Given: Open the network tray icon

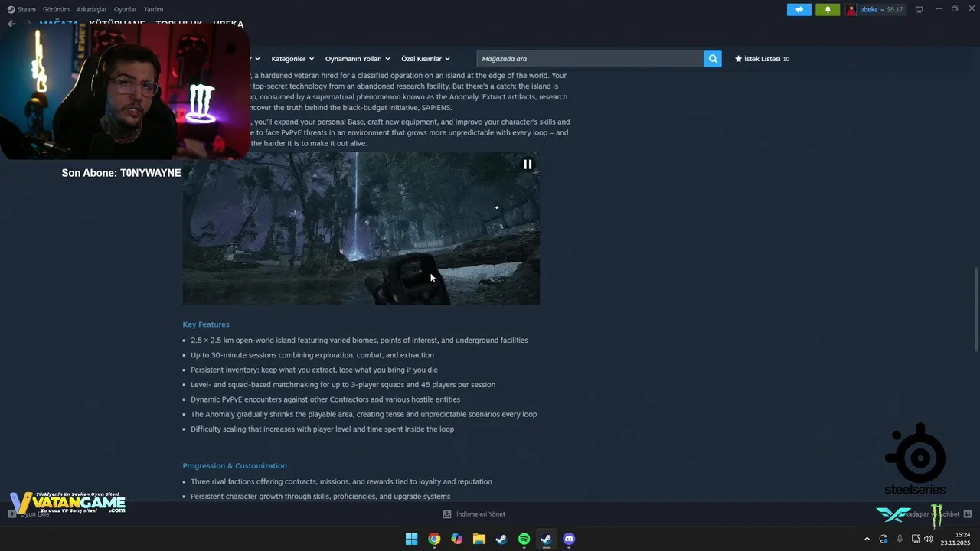Looking at the screenshot, I should [x=916, y=539].
